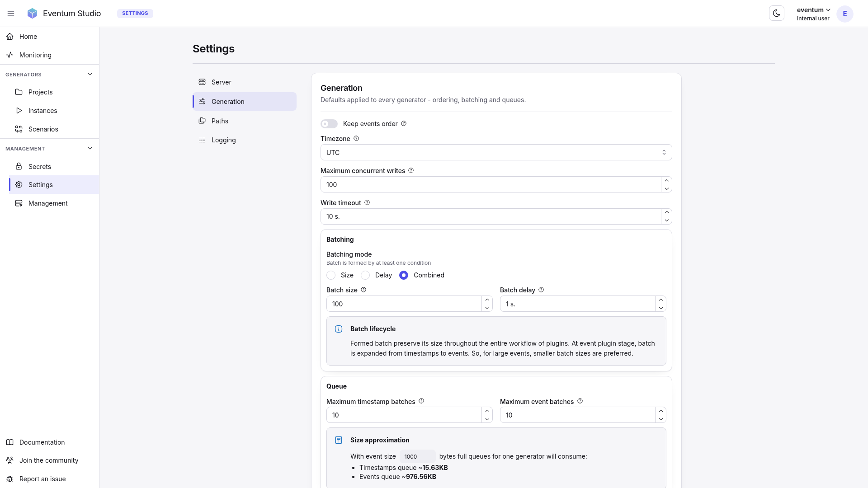Decrease Batch delay value

point(661,308)
